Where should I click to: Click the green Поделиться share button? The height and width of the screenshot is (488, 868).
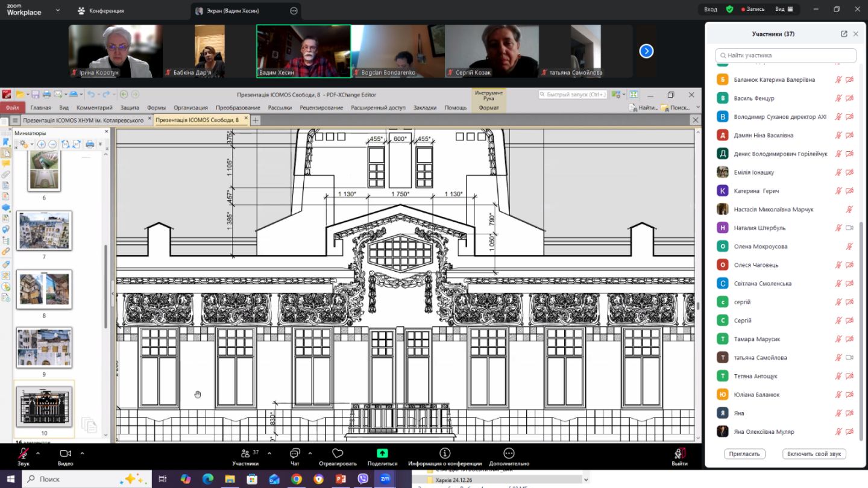(382, 457)
